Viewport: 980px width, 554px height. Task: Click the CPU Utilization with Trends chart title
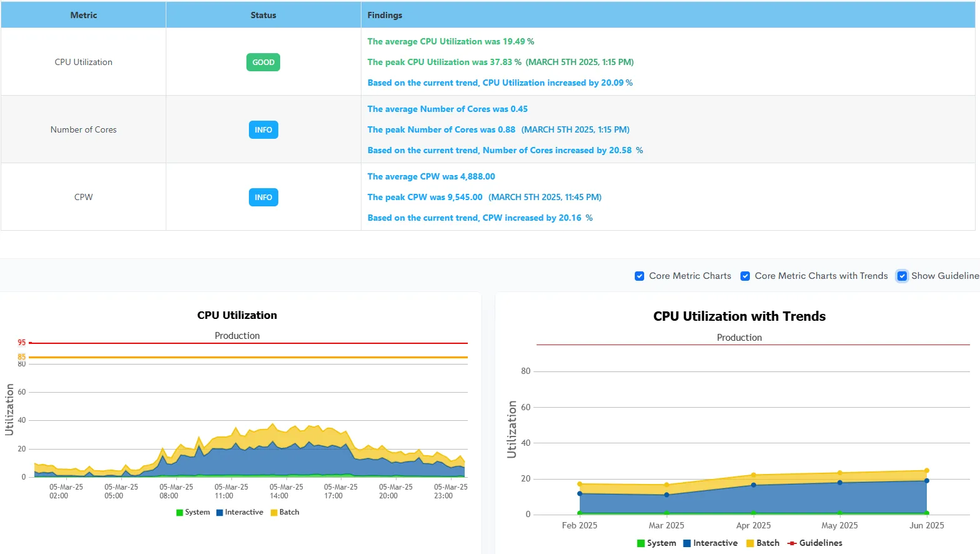pyautogui.click(x=739, y=316)
